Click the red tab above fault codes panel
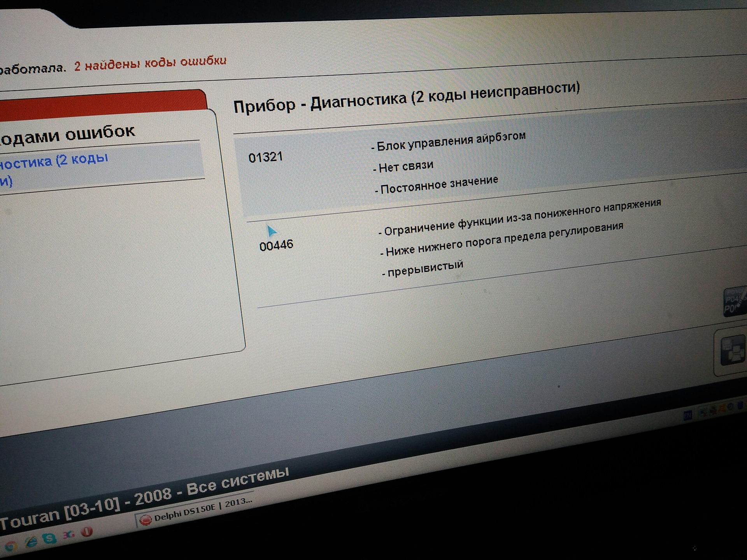The height and width of the screenshot is (560, 747). coord(103,105)
